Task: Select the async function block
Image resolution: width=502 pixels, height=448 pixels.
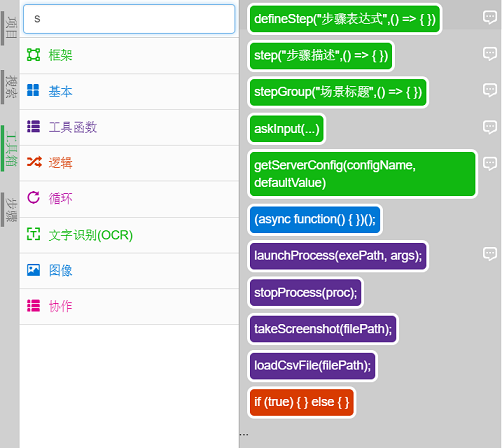Action: pyautogui.click(x=315, y=219)
